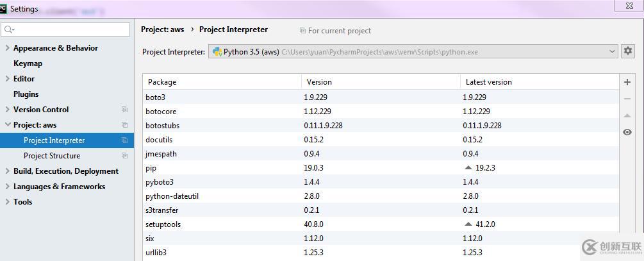The image size is (644, 261).
Task: Open the Project Interpreter dropdown
Action: (613, 52)
